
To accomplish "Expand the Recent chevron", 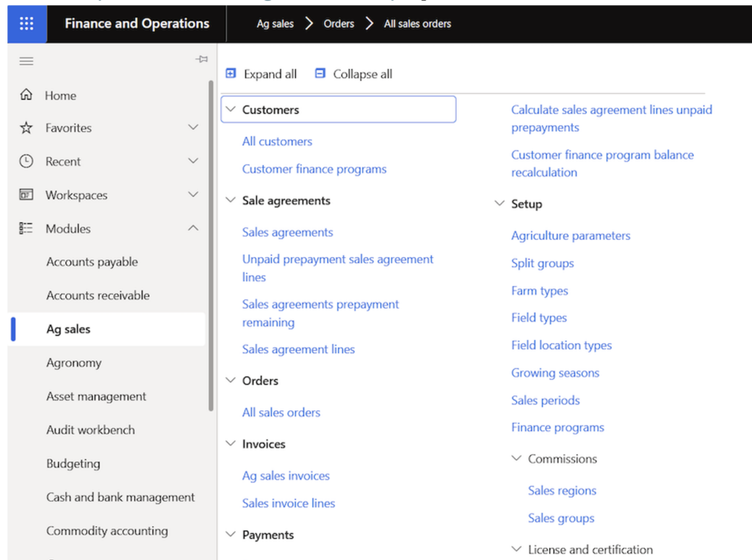I will (x=193, y=161).
